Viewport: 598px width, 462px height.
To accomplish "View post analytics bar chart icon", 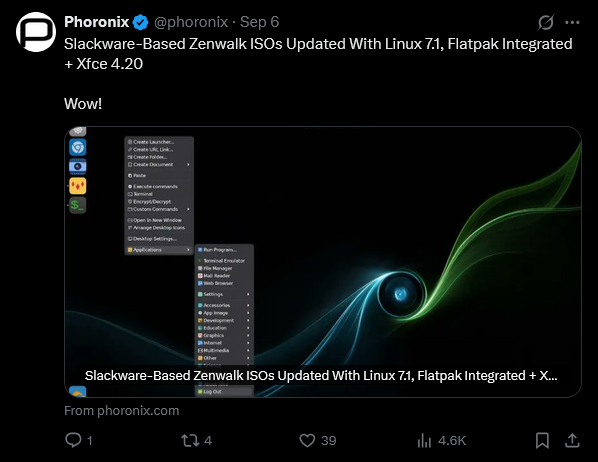I will [x=424, y=440].
